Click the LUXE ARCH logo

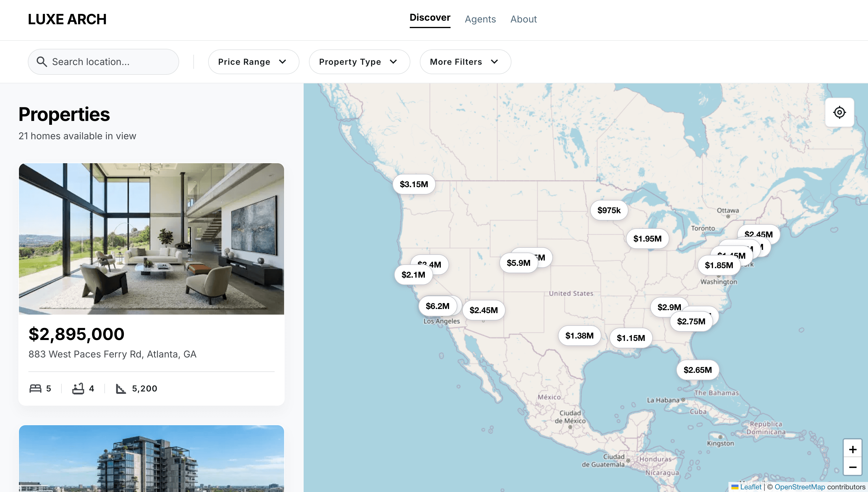[67, 19]
